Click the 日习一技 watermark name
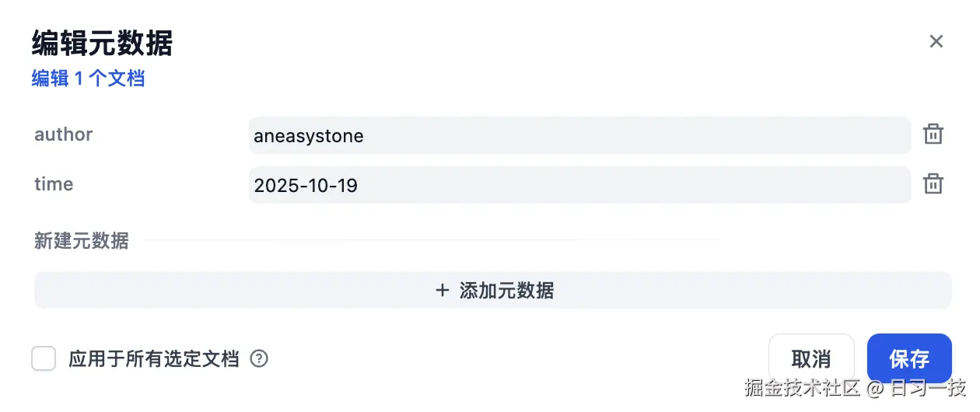The height and width of the screenshot is (412, 980). 927,387
